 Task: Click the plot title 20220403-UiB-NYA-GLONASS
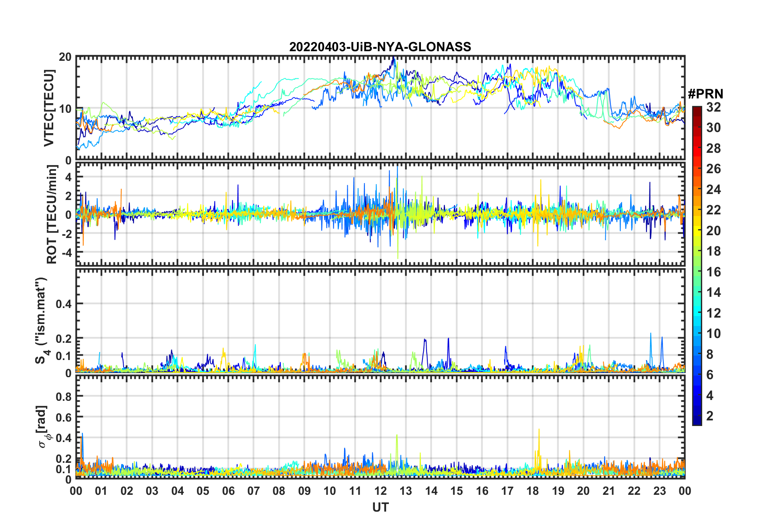[x=380, y=47]
